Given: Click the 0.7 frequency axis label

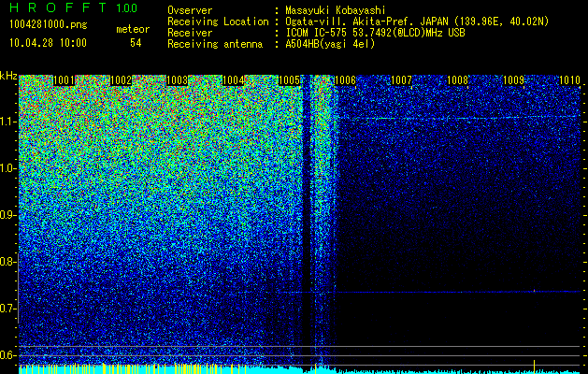Looking at the screenshot, I should [7, 309].
